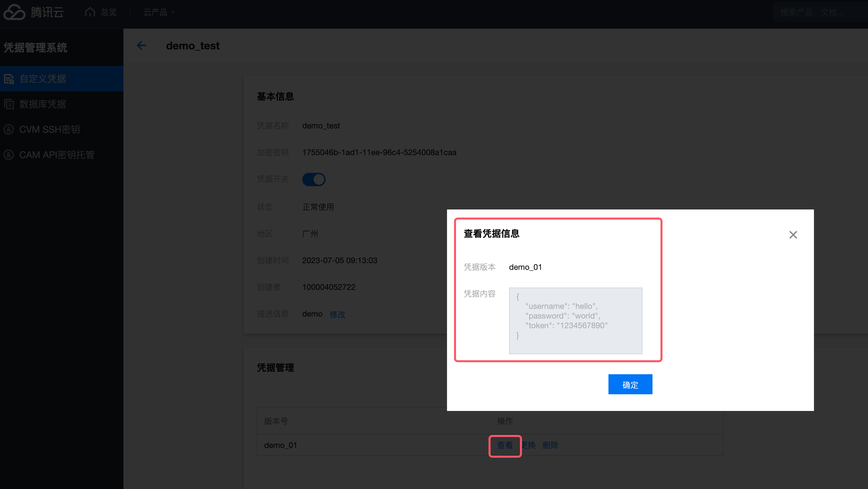
Task: Open the 自定义凭据 menu item
Action: pos(43,79)
